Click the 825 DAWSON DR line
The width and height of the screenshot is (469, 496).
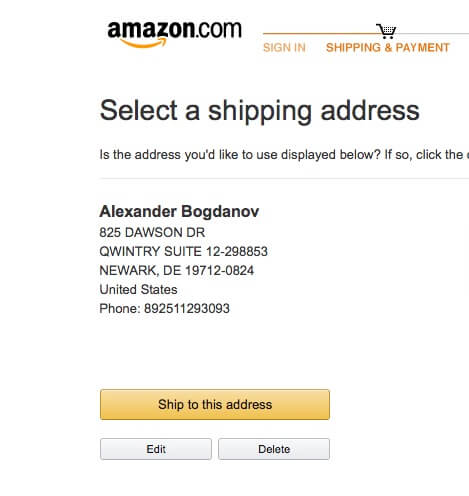tap(152, 232)
